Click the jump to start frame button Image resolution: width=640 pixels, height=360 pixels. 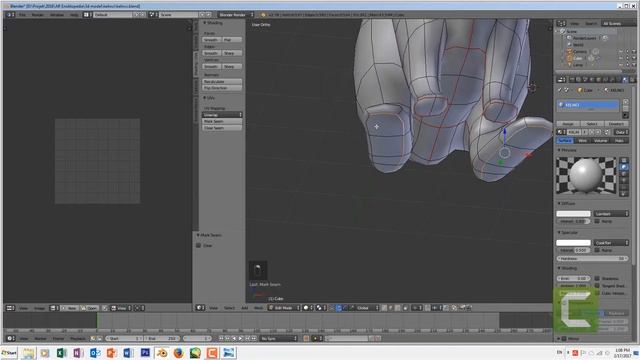tap(221, 338)
